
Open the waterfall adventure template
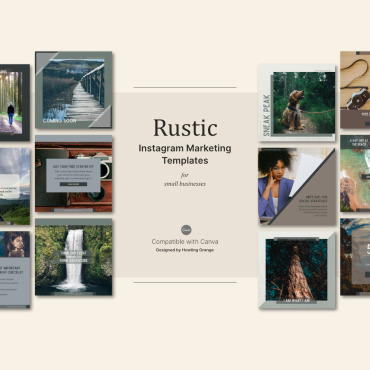pyautogui.click(x=74, y=257)
